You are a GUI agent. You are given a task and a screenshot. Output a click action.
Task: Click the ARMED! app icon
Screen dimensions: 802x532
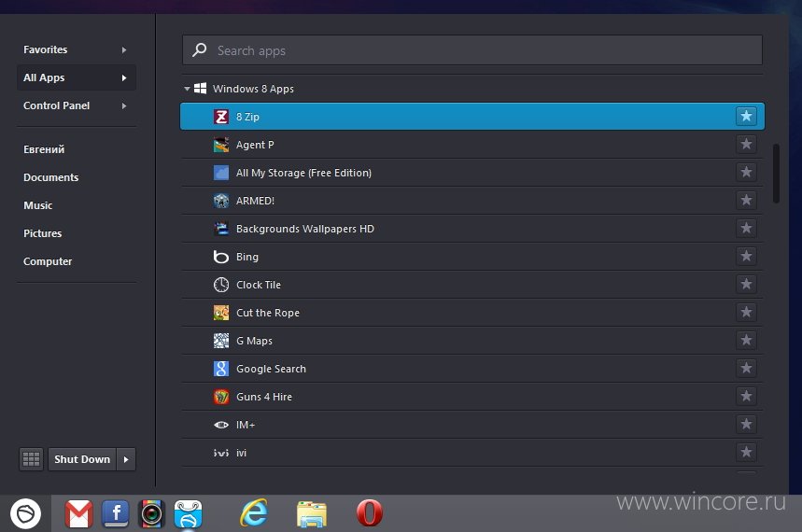pyautogui.click(x=221, y=201)
